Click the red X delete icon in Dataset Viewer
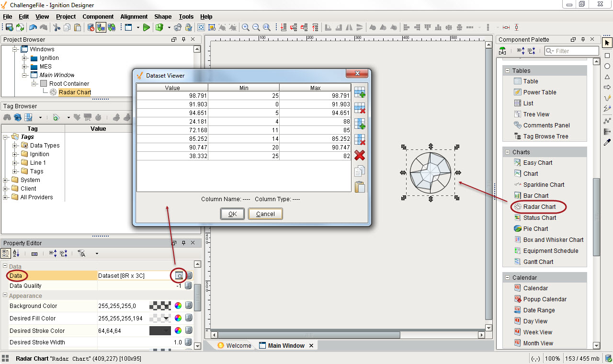Image resolution: width=613 pixels, height=364 pixels. 359,155
